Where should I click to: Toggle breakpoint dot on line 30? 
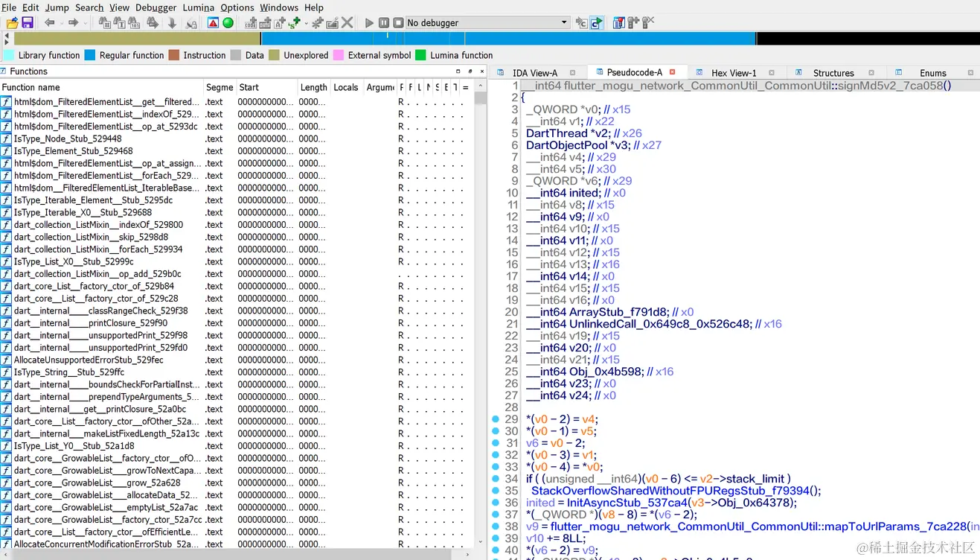496,431
